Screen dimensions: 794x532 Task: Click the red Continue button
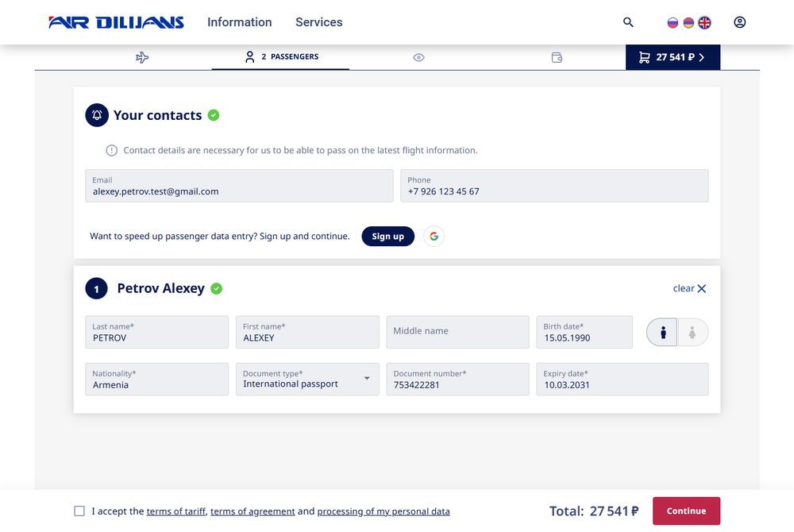click(x=686, y=511)
